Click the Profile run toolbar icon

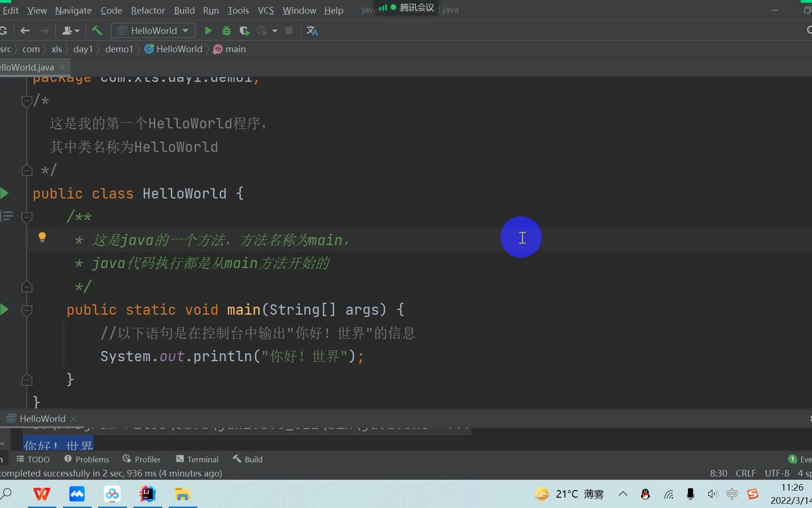[262, 31]
